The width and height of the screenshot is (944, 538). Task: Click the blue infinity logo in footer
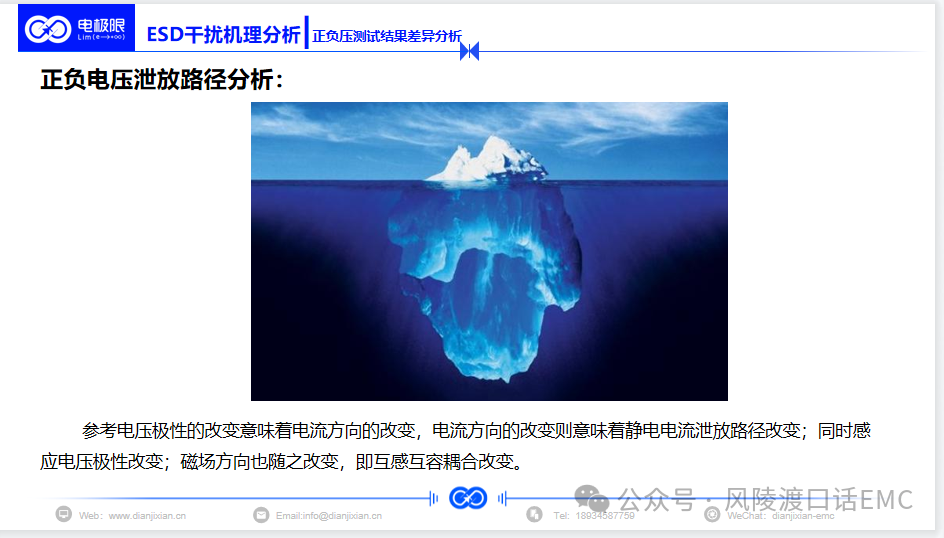[x=468, y=498]
